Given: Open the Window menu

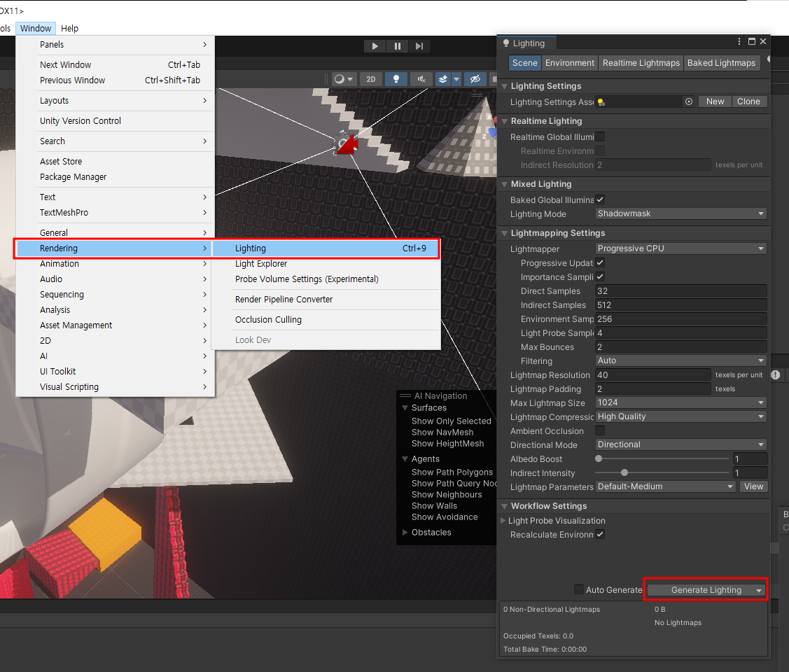Looking at the screenshot, I should point(35,28).
